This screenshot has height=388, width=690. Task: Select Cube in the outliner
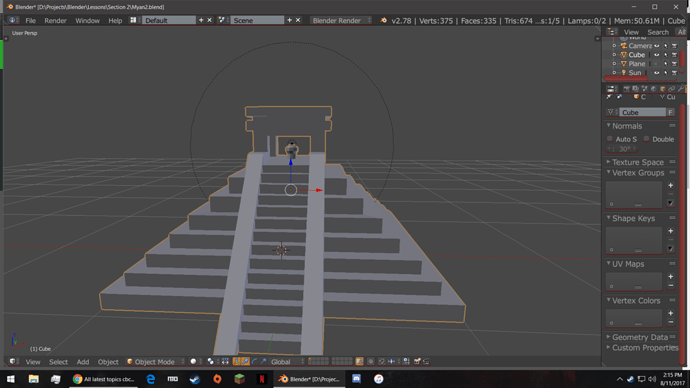636,55
